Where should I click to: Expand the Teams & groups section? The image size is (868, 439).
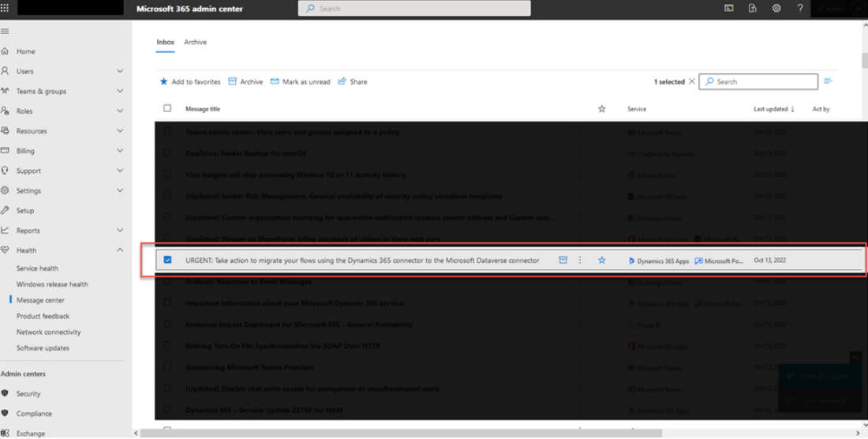[x=120, y=92]
